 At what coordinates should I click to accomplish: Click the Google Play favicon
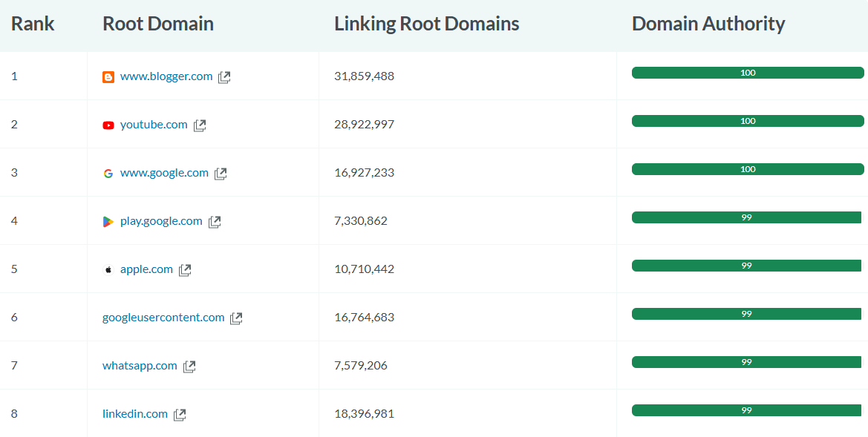tap(108, 221)
